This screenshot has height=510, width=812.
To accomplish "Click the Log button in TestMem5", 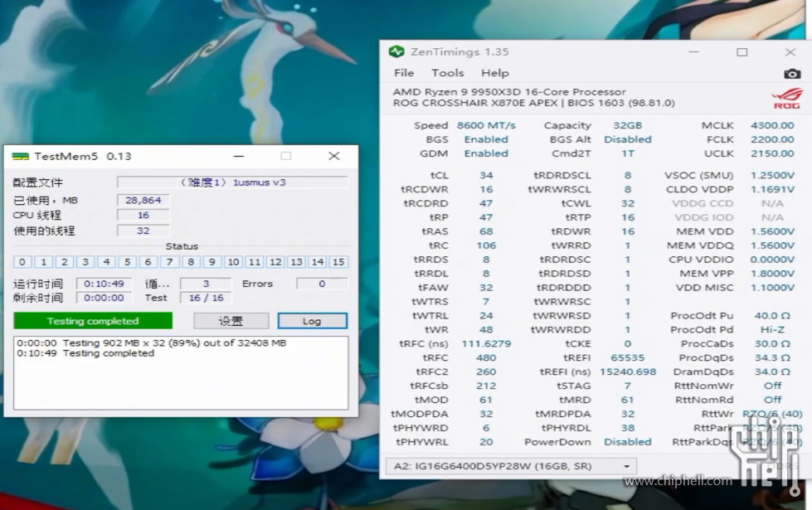I will (x=312, y=321).
